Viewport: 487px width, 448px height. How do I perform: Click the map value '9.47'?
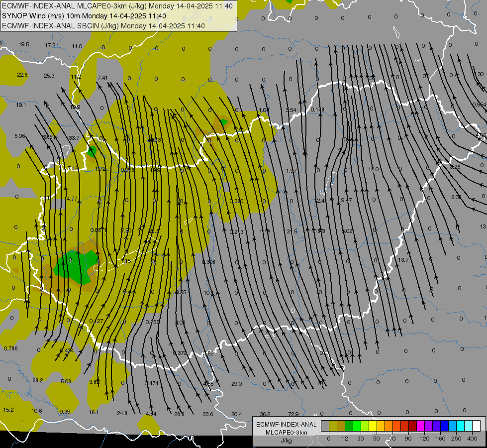(x=346, y=200)
